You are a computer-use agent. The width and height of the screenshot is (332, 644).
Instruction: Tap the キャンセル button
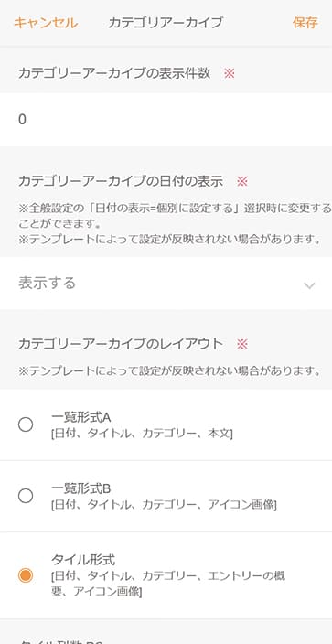coord(46,23)
